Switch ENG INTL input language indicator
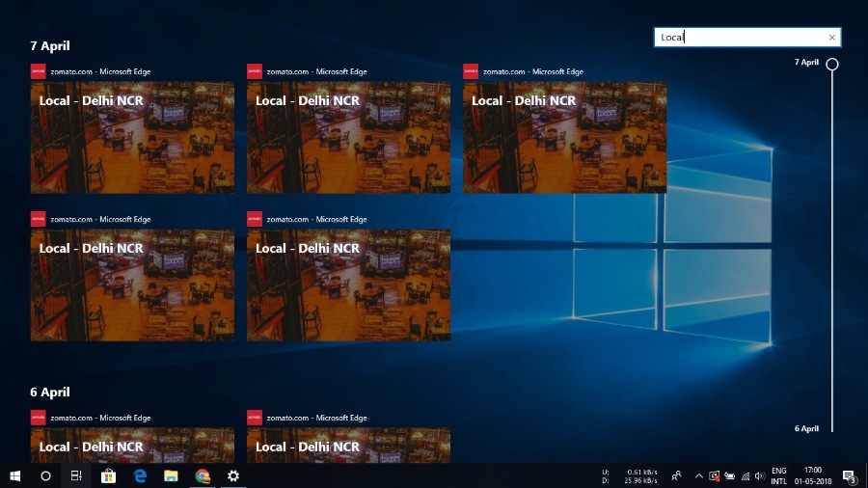The width and height of the screenshot is (868, 488). 778,475
